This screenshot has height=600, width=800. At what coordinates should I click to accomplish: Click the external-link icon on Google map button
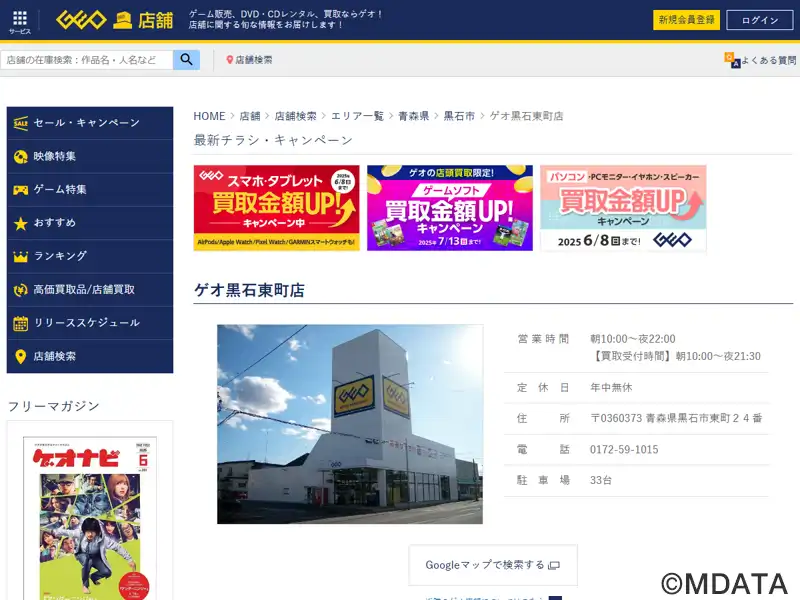coord(554,565)
